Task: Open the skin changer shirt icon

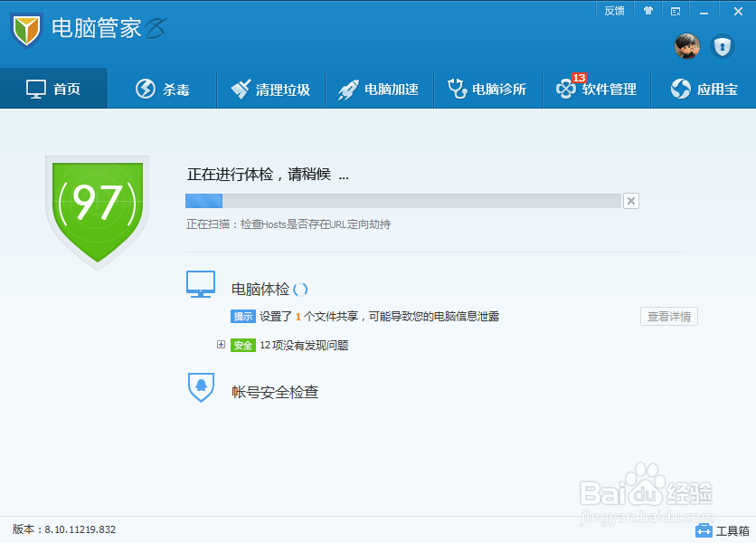Action: click(648, 11)
